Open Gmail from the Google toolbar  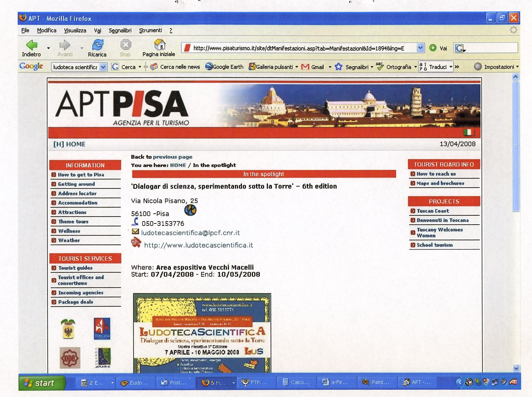point(305,67)
